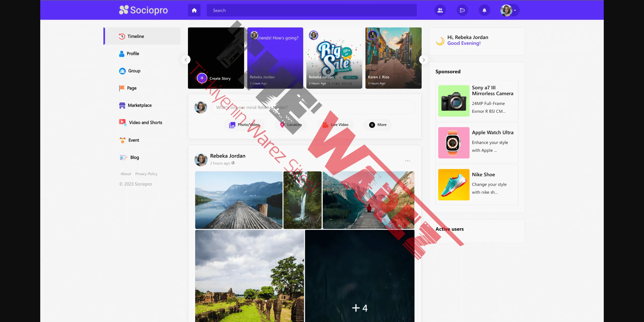Start a Live Video
The width and height of the screenshot is (644, 322).
(335, 125)
